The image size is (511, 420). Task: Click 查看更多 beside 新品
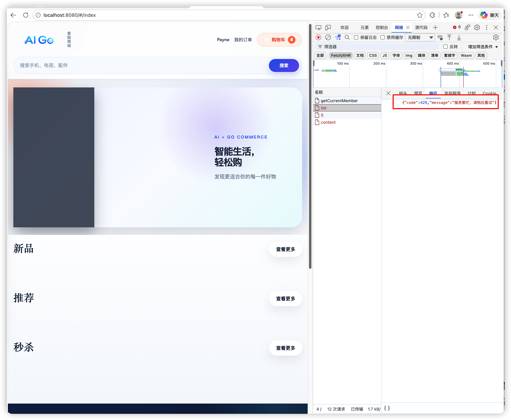[x=286, y=249]
